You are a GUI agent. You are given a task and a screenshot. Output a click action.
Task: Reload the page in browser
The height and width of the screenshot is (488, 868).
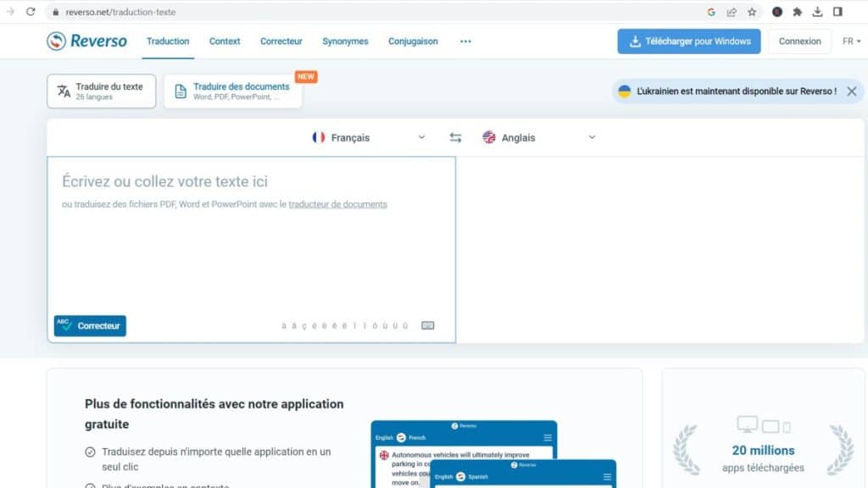pyautogui.click(x=31, y=12)
